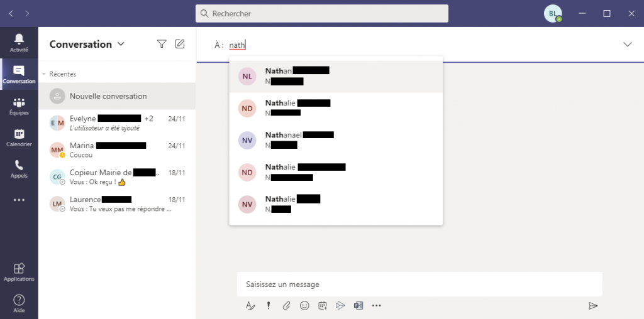Click the CG avatar of Copieur Mairie
This screenshot has height=319, width=644.
pos(57,177)
